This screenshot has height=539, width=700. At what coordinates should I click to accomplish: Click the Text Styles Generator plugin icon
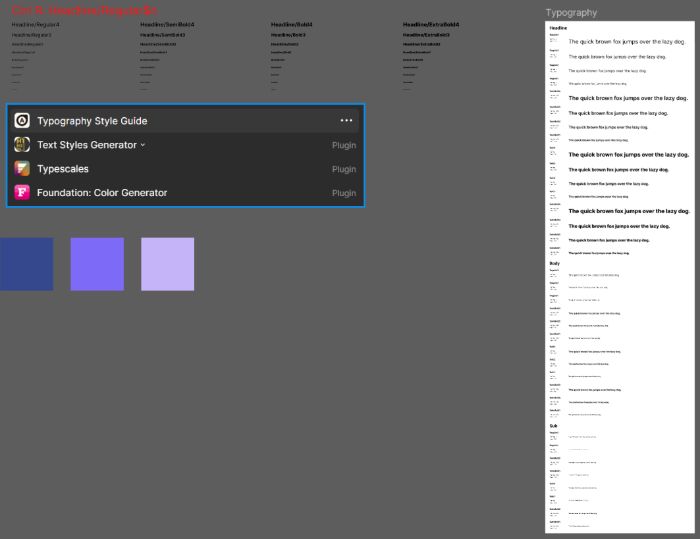[22, 145]
